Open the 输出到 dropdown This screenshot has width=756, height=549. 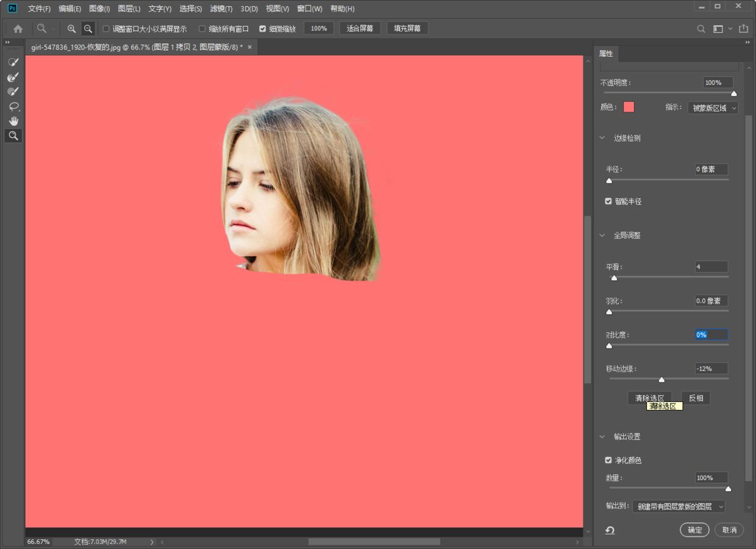(679, 506)
